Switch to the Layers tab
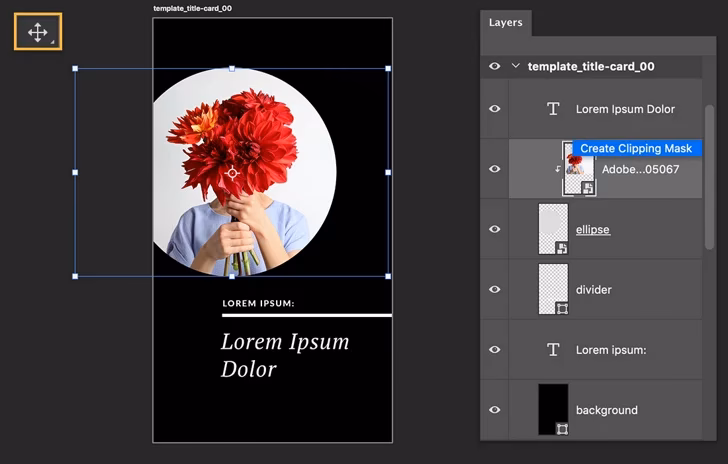728x464 pixels. [505, 23]
